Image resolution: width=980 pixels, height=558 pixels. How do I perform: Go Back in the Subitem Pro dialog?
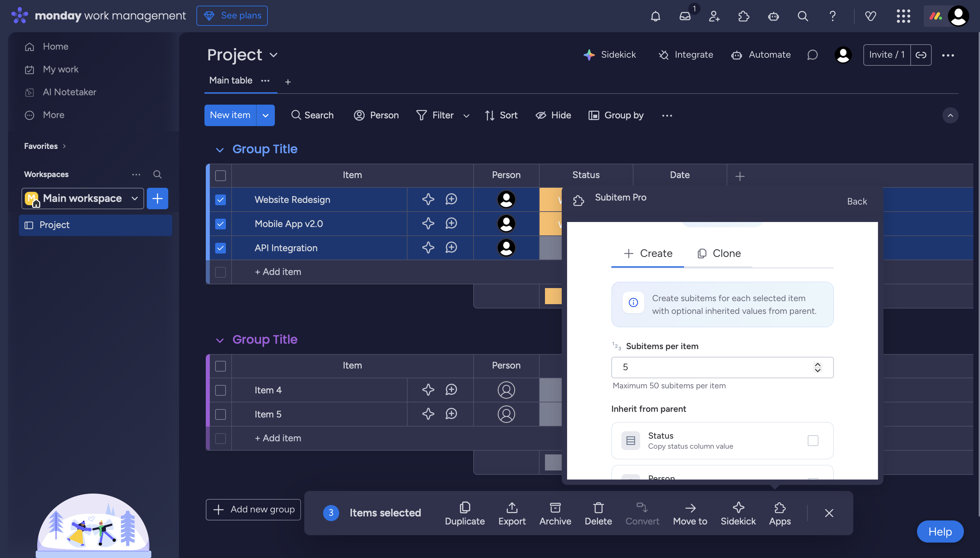point(857,201)
